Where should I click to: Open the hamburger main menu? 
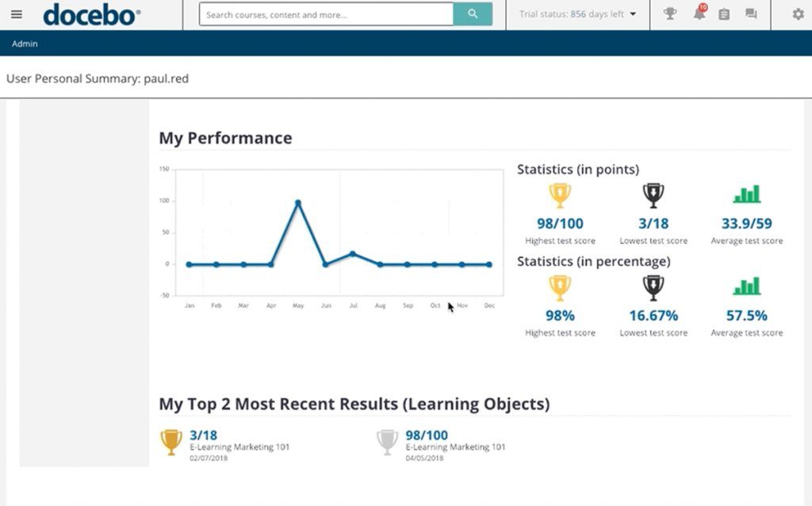pos(17,14)
